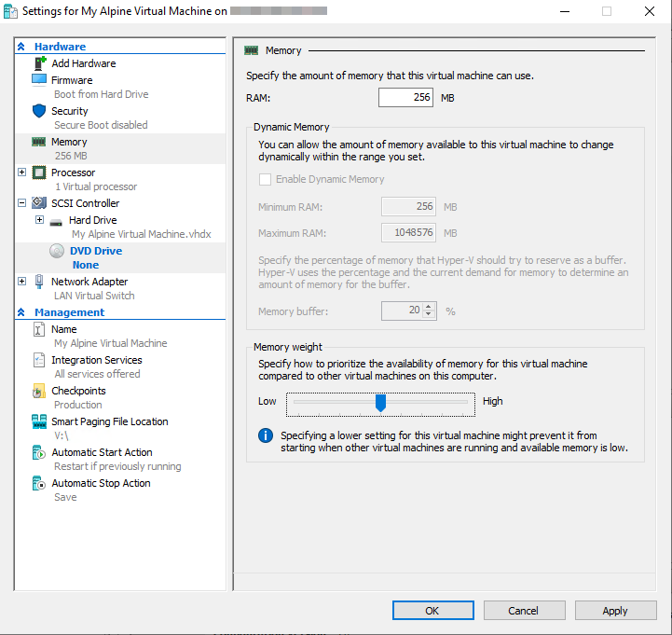Click the Add Hardware icon
The width and height of the screenshot is (672, 635).
[39, 63]
